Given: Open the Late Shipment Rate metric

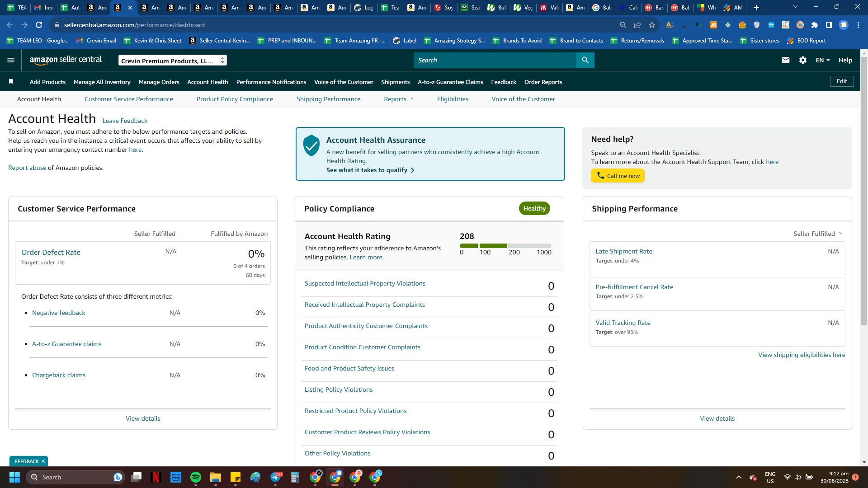Looking at the screenshot, I should (x=624, y=251).
